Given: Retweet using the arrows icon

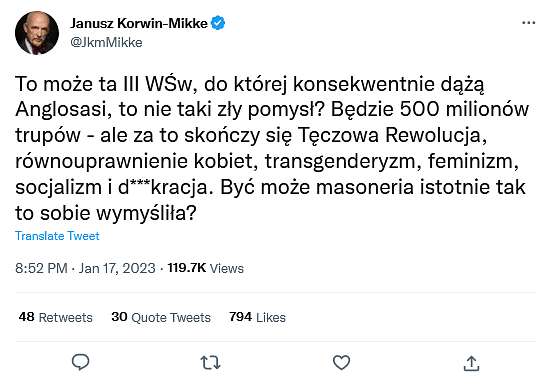Looking at the screenshot, I should pos(210,363).
